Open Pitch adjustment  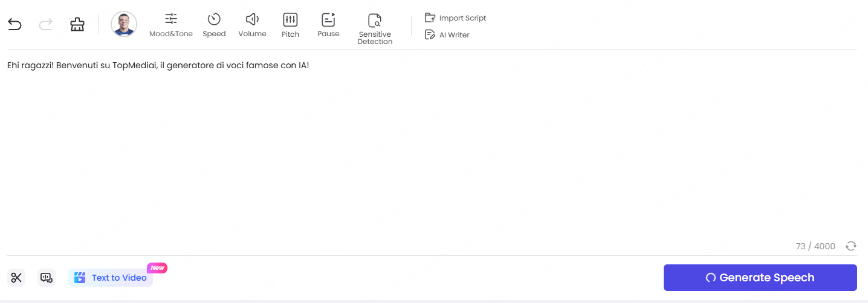290,25
